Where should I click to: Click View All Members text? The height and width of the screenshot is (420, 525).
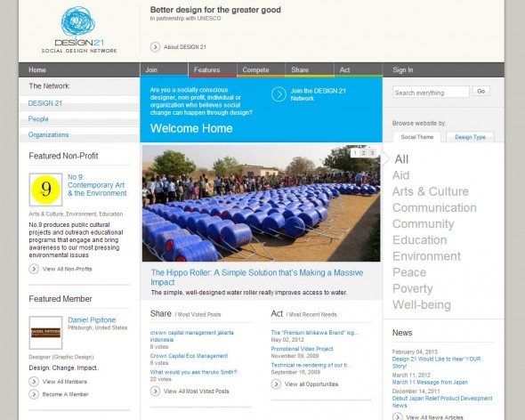coord(65,382)
